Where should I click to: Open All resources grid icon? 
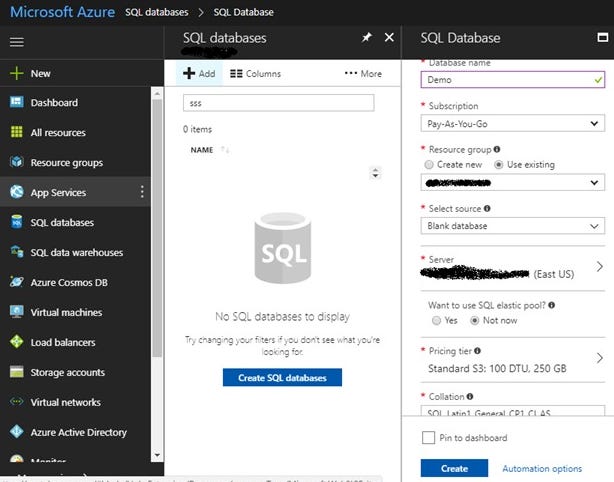tap(16, 132)
